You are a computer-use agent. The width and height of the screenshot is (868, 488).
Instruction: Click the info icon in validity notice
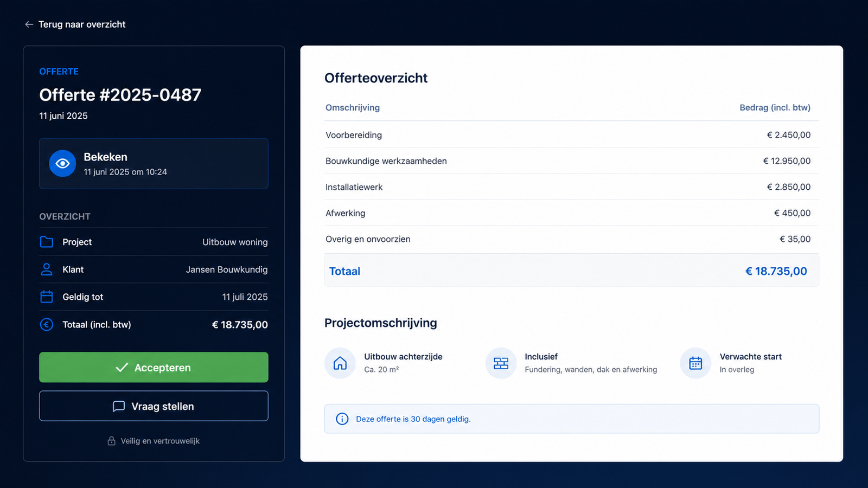tap(342, 419)
